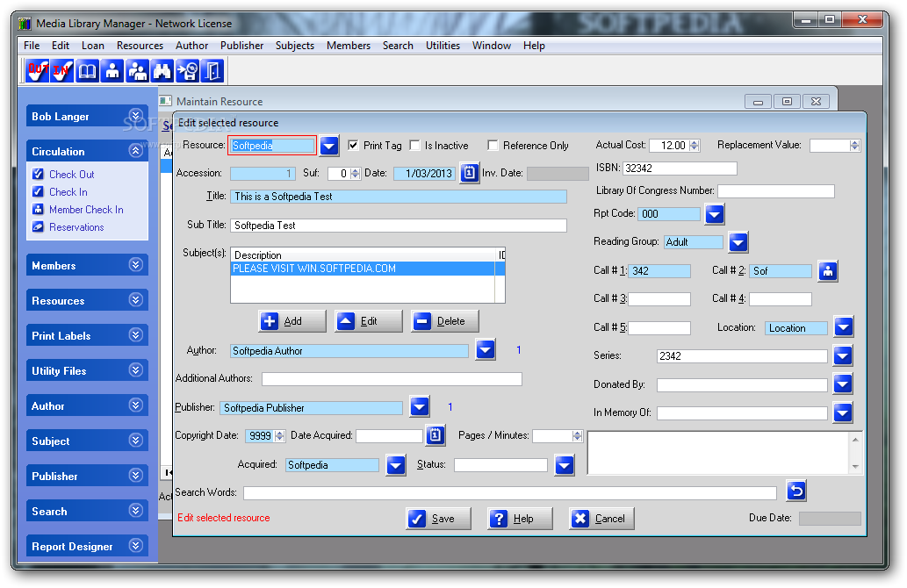907x588 pixels.
Task: Open the book resources toolbar icon
Action: (x=87, y=71)
